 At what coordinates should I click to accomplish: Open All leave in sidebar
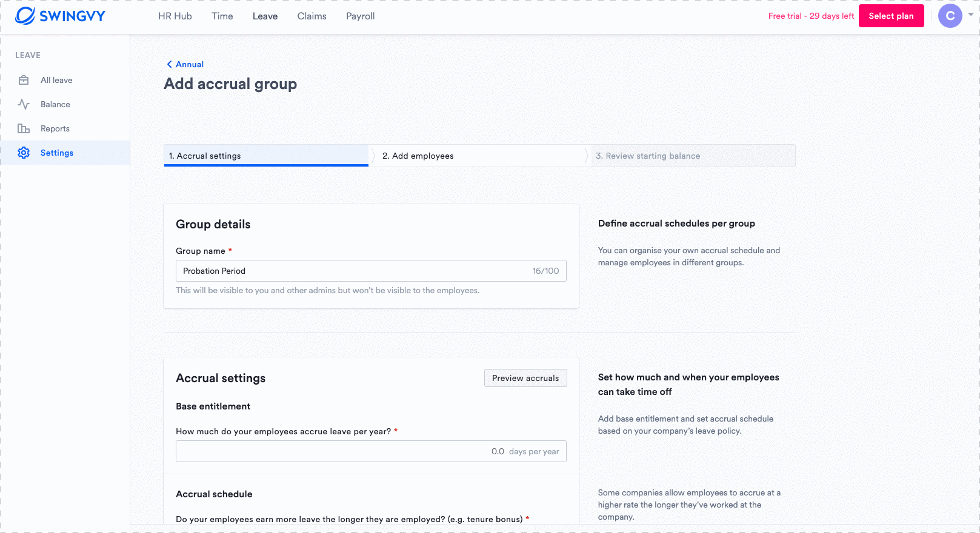[65, 80]
